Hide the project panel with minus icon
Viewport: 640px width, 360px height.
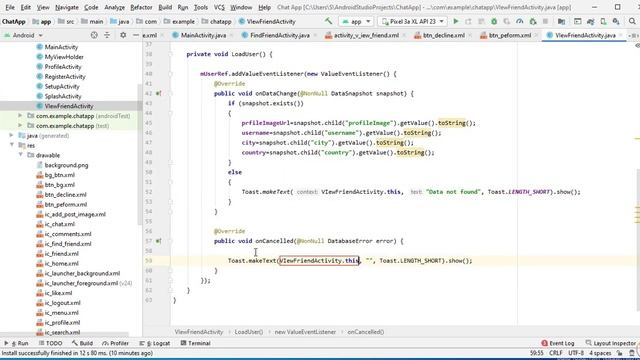coord(136,36)
